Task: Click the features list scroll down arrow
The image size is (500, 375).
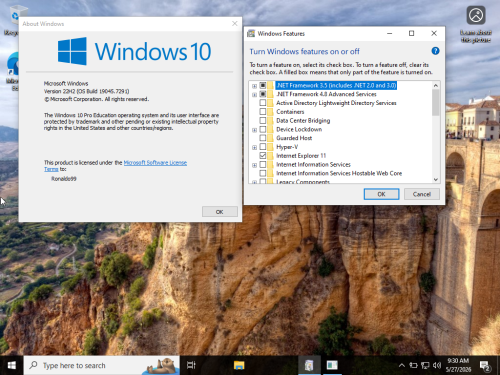Action: click(436, 179)
